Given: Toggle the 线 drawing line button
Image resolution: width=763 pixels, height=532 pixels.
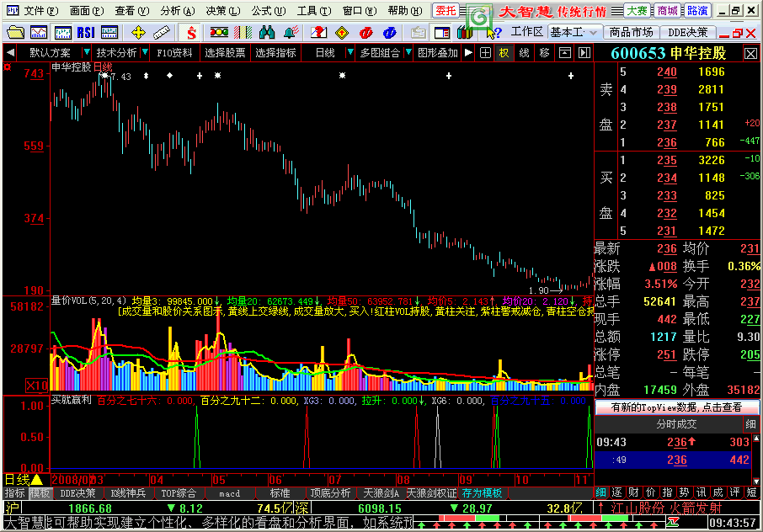Looking at the screenshot, I should tap(524, 52).
